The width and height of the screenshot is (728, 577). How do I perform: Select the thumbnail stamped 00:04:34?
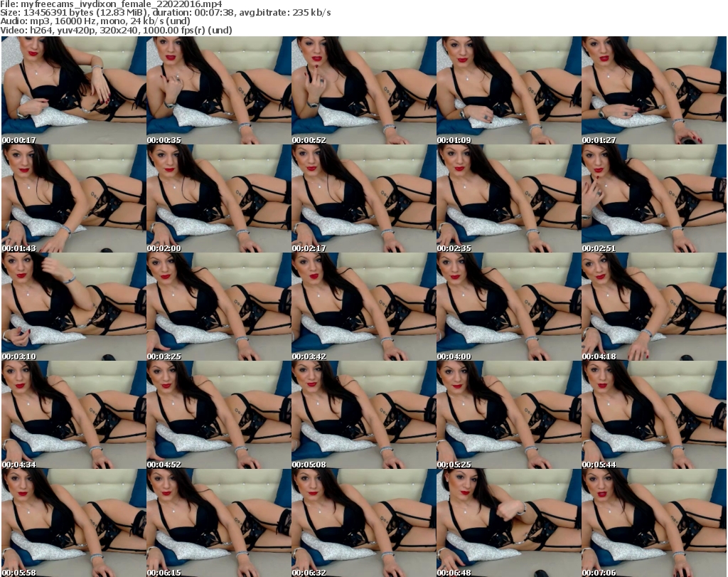coord(74,415)
